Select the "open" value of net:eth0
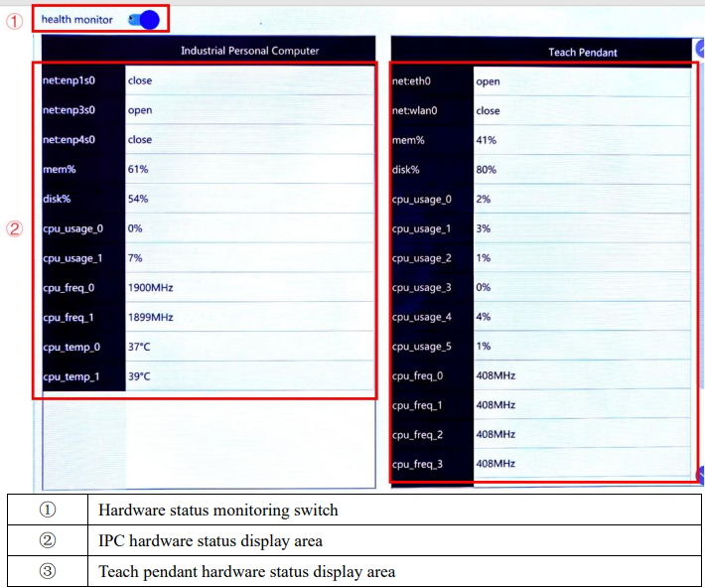705x588 pixels. (488, 82)
